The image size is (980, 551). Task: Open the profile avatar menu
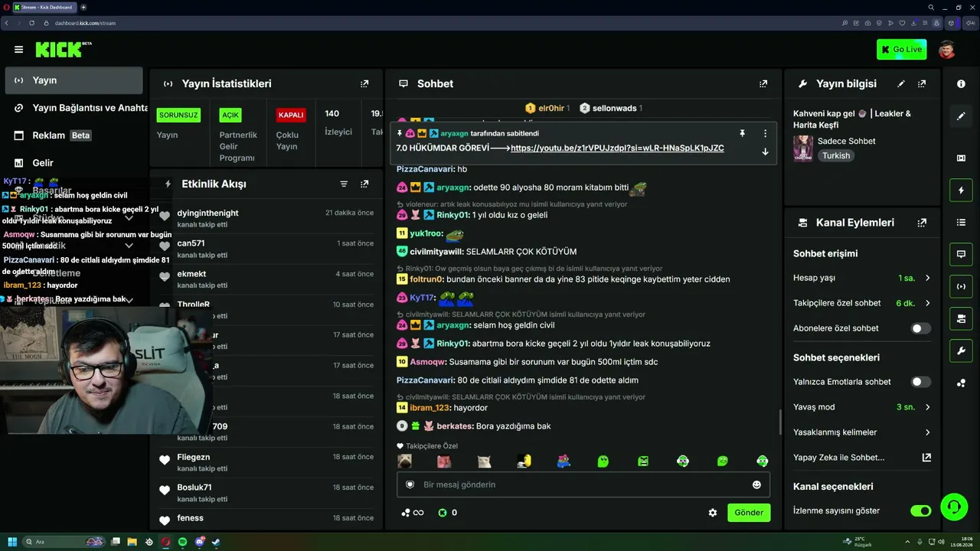pyautogui.click(x=947, y=50)
